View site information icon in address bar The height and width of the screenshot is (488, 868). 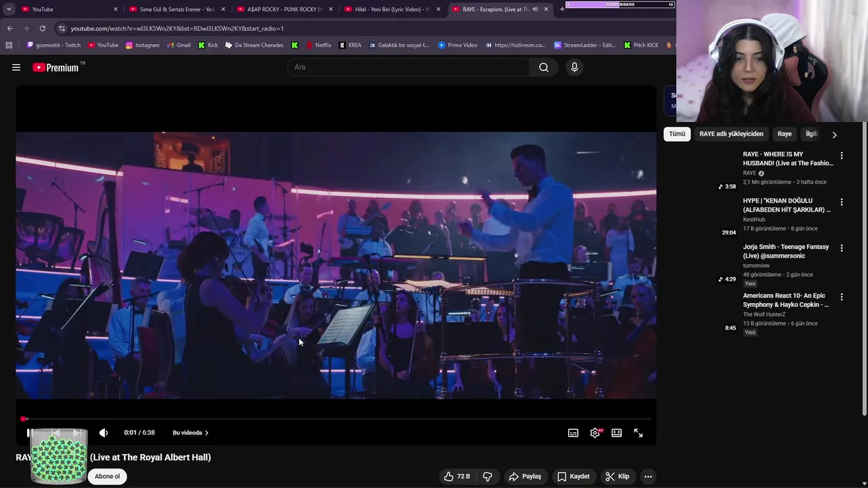click(62, 28)
